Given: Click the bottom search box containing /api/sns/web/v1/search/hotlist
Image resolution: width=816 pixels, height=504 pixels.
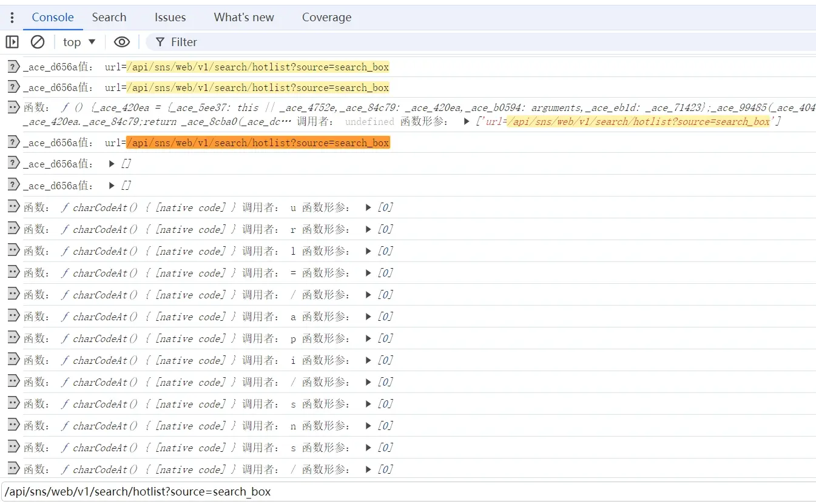Looking at the screenshot, I should point(408,491).
